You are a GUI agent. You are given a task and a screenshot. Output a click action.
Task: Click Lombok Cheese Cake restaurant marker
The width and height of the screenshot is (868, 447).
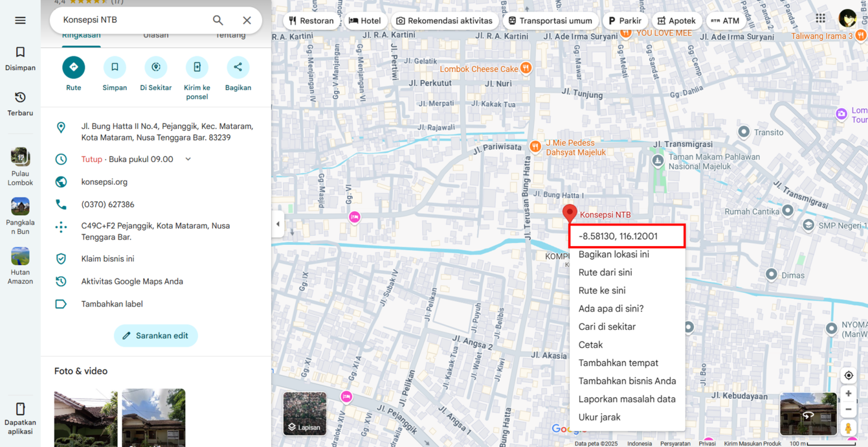526,68
